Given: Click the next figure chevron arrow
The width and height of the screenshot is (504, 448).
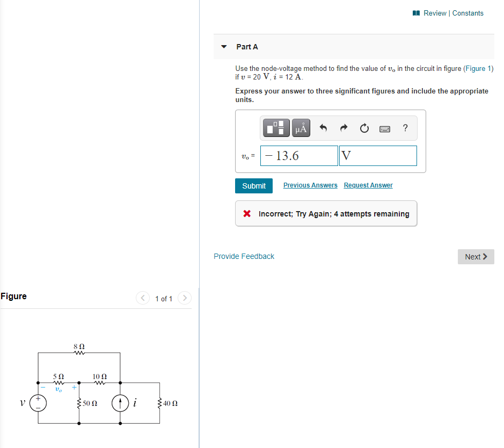Looking at the screenshot, I should (184, 298).
